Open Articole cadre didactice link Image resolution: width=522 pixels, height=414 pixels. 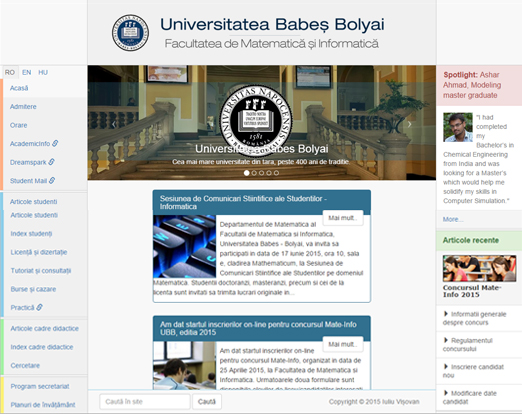[44, 329]
